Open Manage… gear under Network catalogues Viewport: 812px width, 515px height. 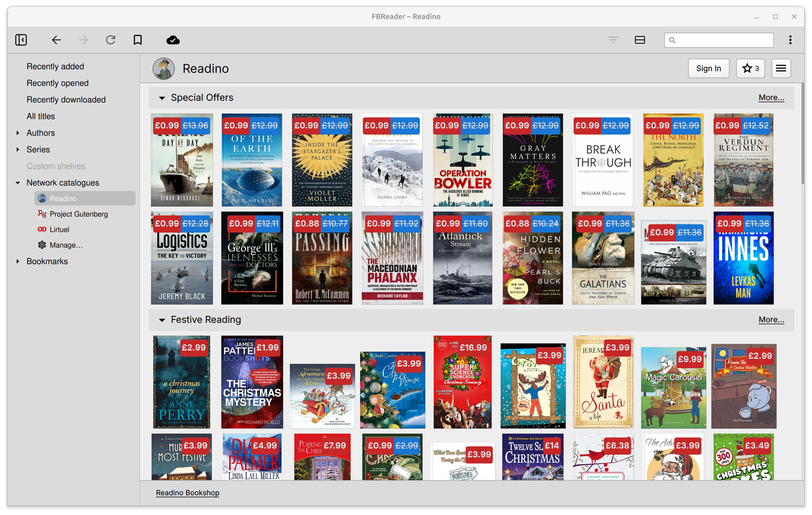pos(66,245)
